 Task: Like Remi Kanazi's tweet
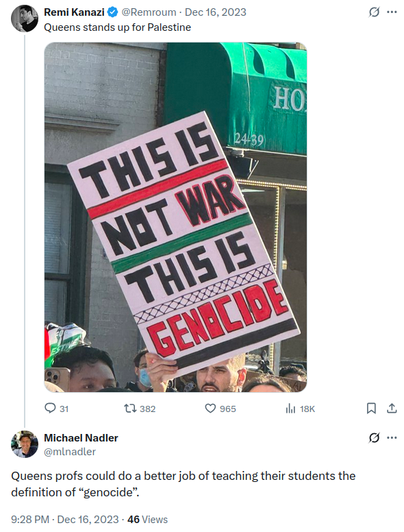(220, 409)
